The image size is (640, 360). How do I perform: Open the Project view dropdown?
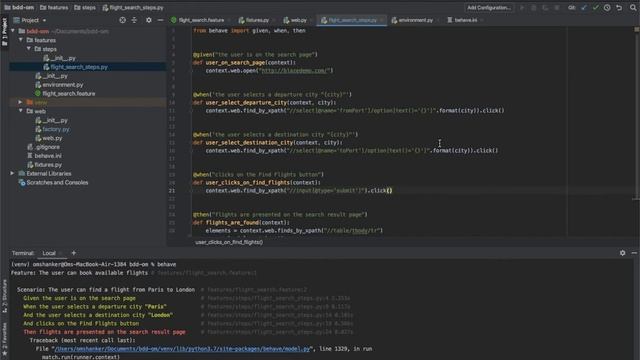coord(30,20)
